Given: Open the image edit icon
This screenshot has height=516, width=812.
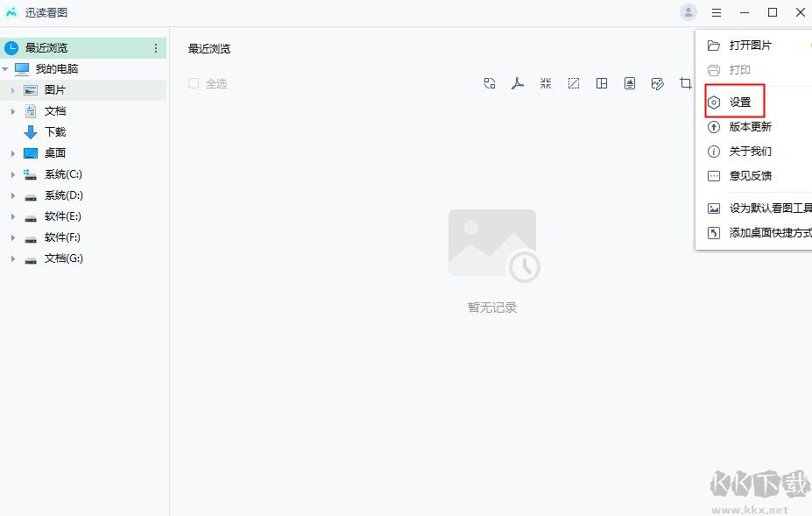Looking at the screenshot, I should click(658, 83).
